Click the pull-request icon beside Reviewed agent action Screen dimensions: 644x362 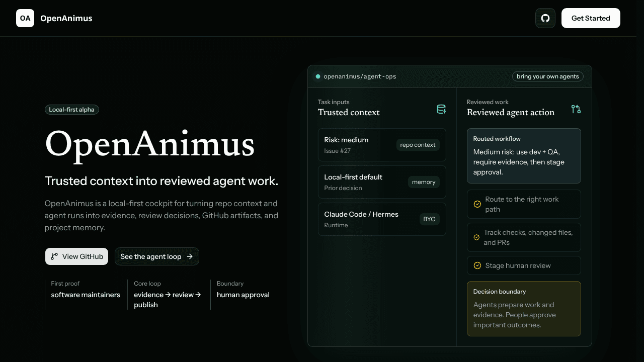point(576,109)
